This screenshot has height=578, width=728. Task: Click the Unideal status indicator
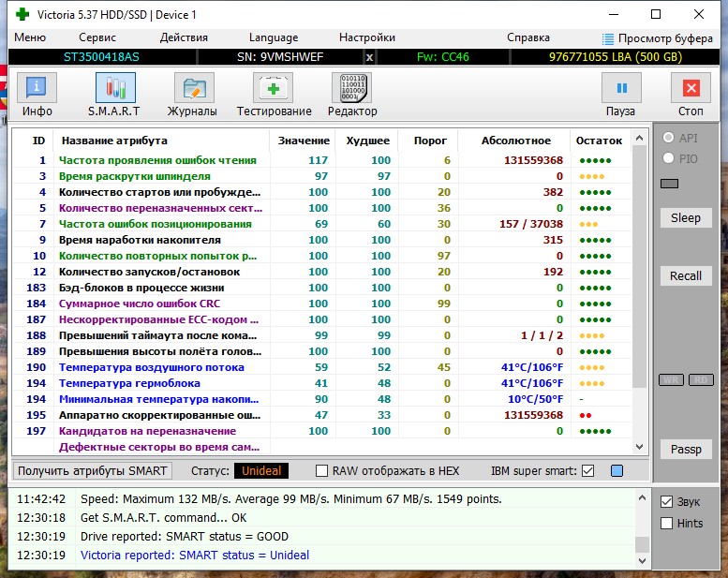click(261, 471)
